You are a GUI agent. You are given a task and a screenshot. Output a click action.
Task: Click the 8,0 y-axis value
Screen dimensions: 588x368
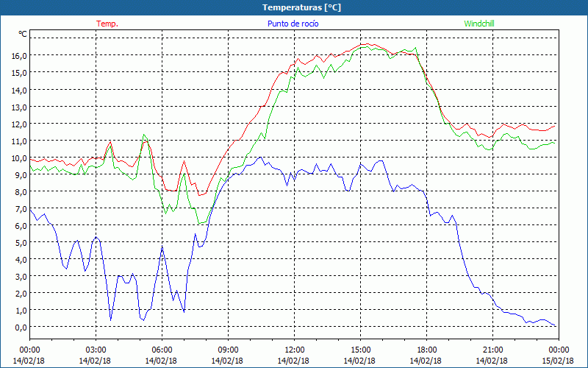pos(22,191)
